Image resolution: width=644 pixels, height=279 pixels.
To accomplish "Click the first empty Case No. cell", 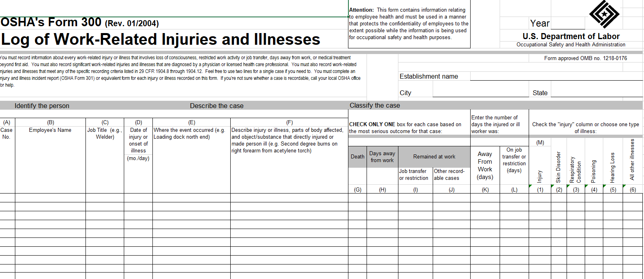I will coord(7,198).
